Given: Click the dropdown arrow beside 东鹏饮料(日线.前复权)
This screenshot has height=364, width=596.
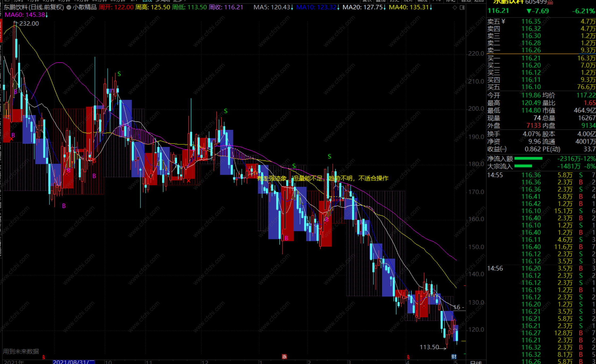Looking at the screenshot, I should click(x=69, y=7).
